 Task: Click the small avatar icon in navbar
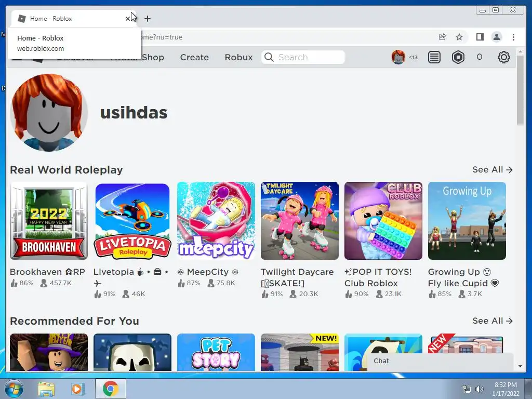[398, 57]
